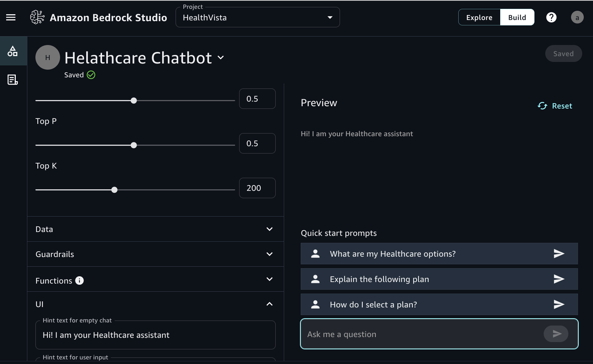Image resolution: width=593 pixels, height=364 pixels.
Task: Click the "Hint text for empty chat" field
Action: 156,335
